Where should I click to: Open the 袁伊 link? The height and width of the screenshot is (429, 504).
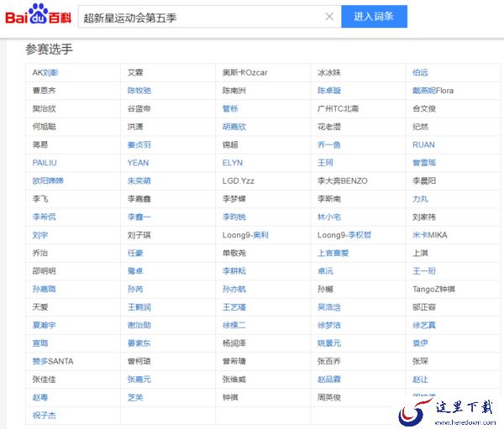[x=420, y=343]
